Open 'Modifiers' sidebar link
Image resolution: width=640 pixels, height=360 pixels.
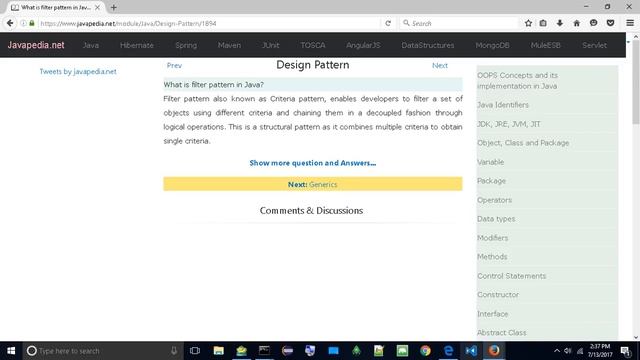point(493,238)
